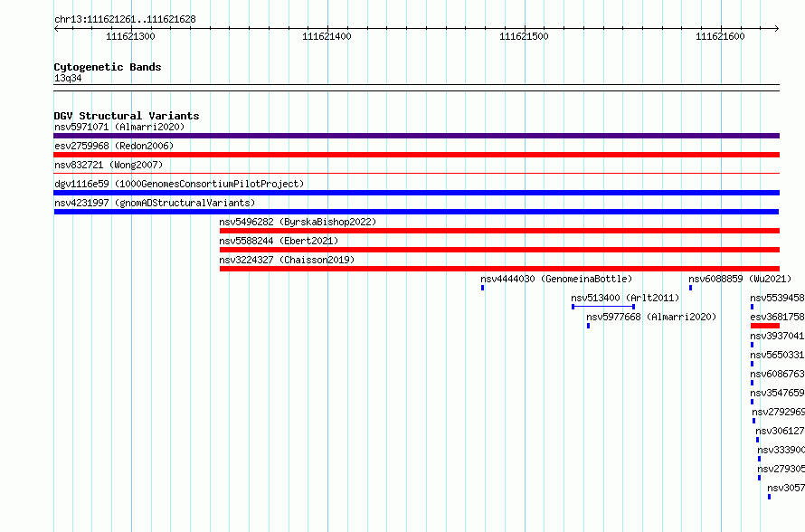
Task: Open the nsv5539458 variant label
Action: tap(777, 298)
